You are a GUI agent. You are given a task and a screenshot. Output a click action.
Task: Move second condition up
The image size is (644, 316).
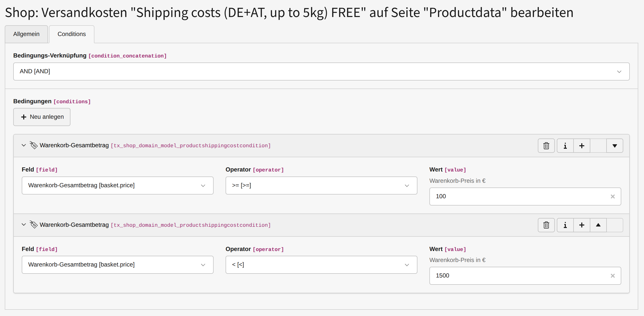598,225
